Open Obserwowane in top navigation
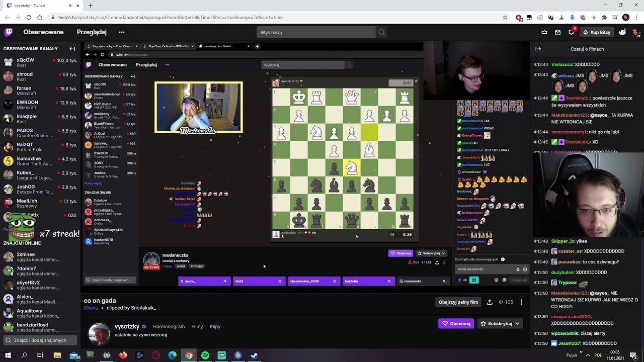The height and width of the screenshot is (362, 644). [x=43, y=32]
